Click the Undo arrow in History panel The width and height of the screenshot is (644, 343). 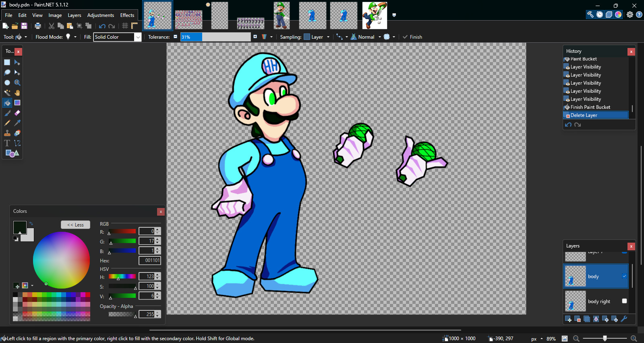click(568, 125)
